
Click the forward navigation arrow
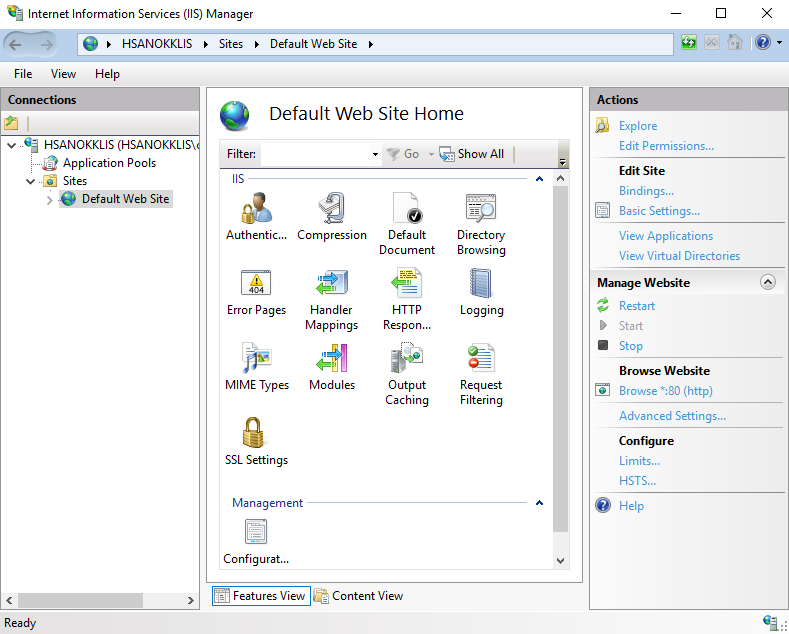tap(46, 44)
